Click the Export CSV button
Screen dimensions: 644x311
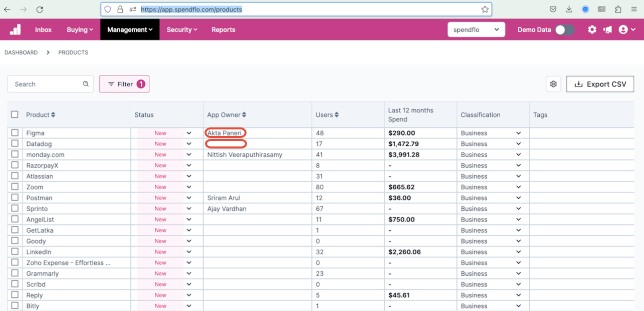pyautogui.click(x=600, y=84)
